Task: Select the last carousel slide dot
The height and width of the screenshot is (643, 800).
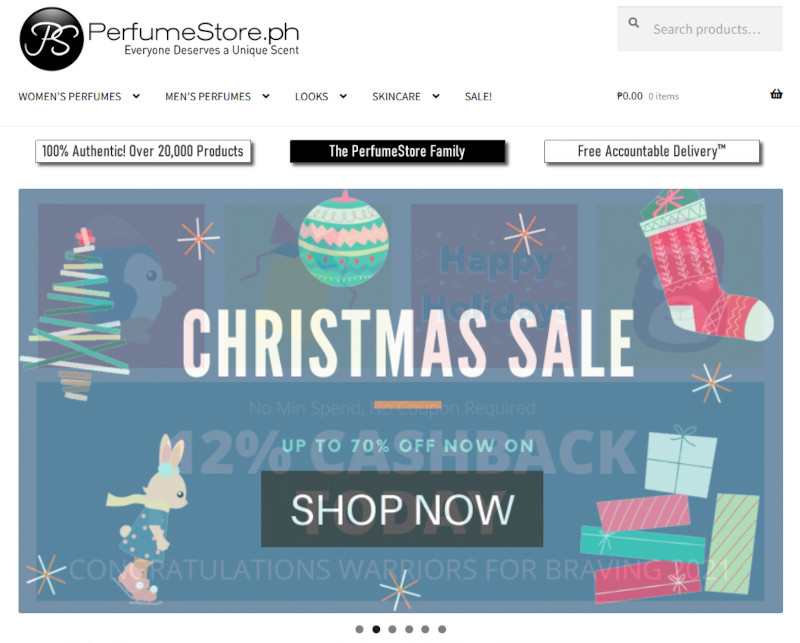Action: coord(442,629)
